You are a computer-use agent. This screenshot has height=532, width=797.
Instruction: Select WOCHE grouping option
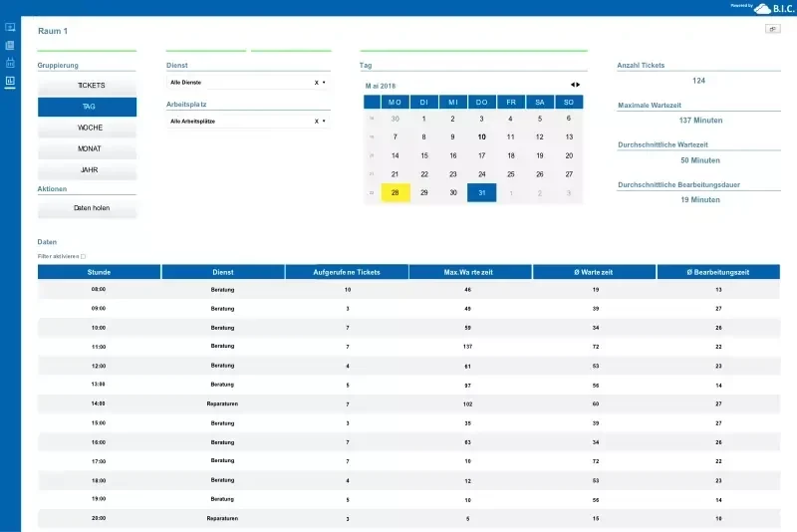[x=88, y=128]
